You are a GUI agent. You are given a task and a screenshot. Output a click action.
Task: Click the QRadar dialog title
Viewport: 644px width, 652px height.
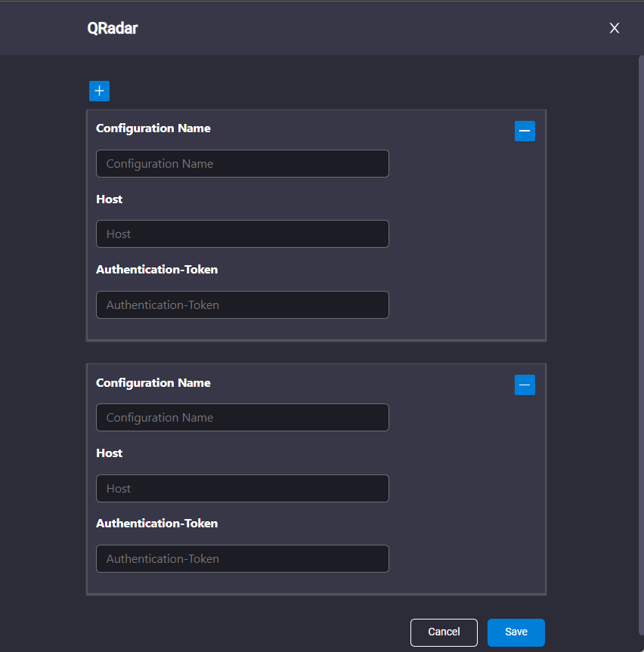[113, 28]
